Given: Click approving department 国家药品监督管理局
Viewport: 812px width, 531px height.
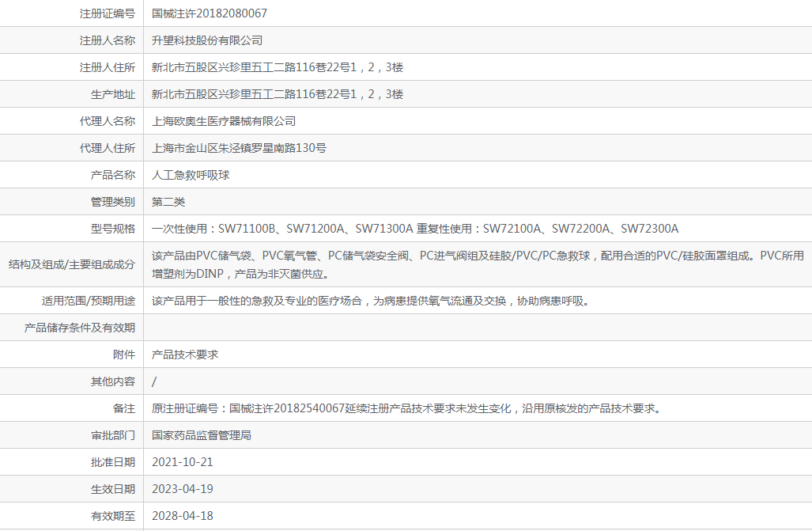Looking at the screenshot, I should [x=201, y=436].
